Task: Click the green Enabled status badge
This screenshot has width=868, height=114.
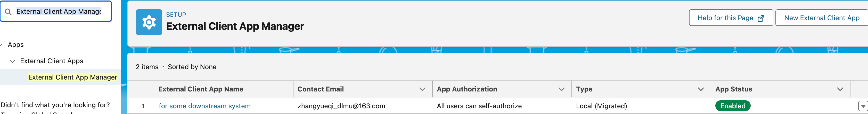Action: pos(733,106)
